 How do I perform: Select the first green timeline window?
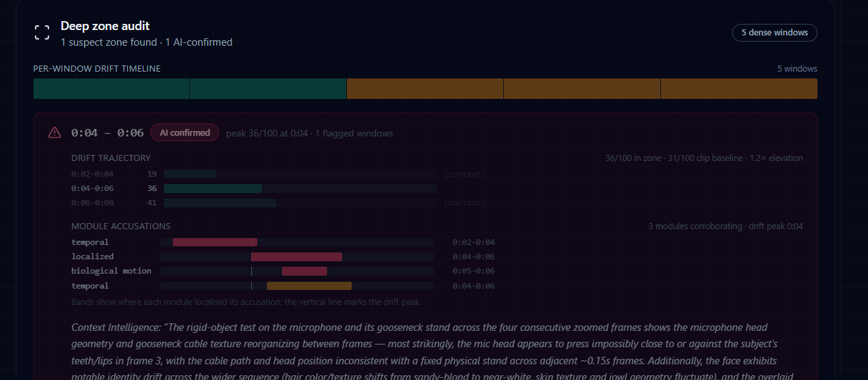pyautogui.click(x=111, y=89)
